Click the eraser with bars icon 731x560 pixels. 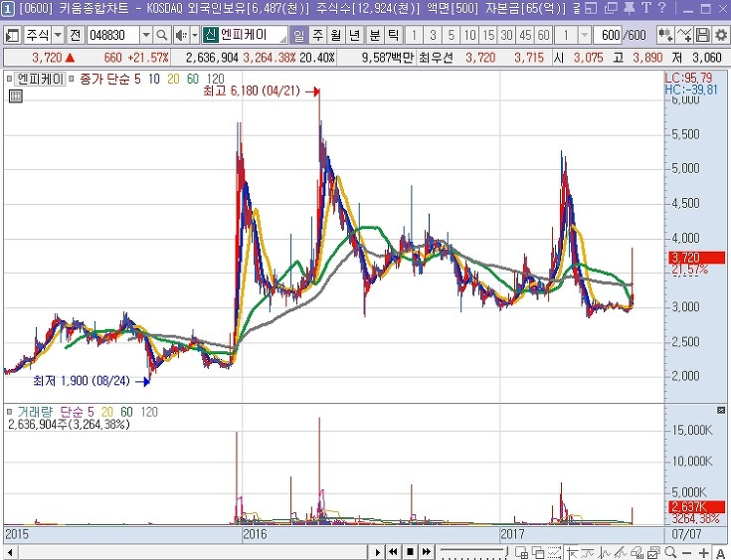pyautogui.click(x=637, y=552)
